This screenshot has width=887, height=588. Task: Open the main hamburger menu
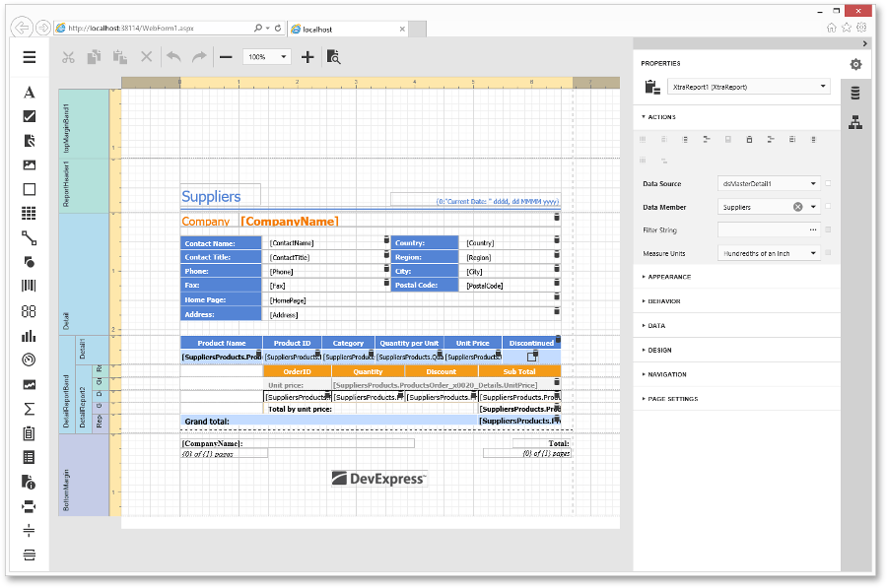point(29,56)
